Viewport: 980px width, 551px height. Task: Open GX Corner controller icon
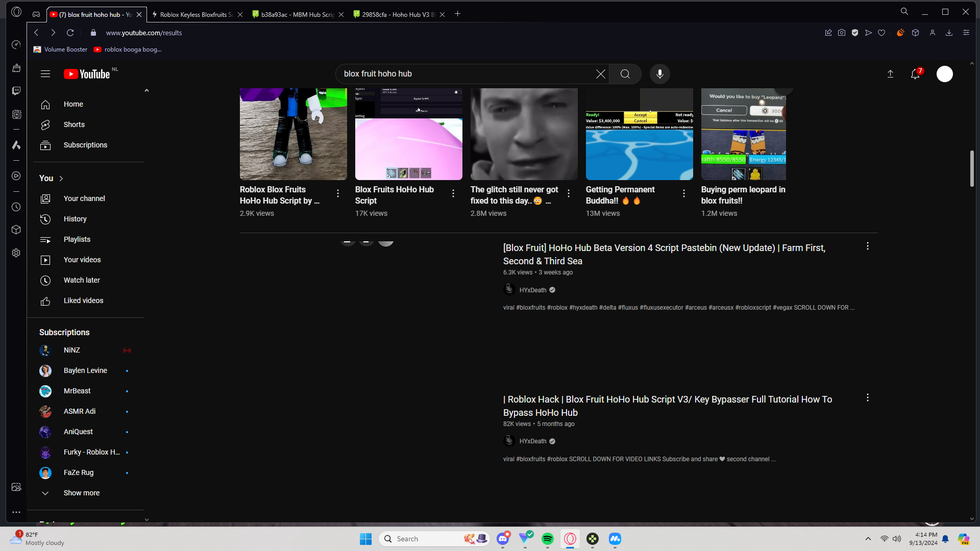pyautogui.click(x=36, y=14)
